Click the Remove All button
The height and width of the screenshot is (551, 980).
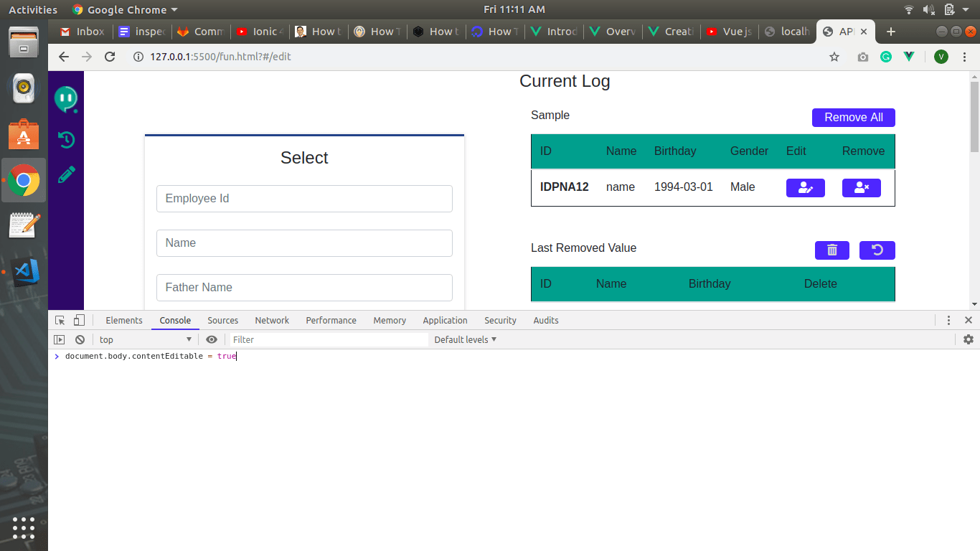854,118
